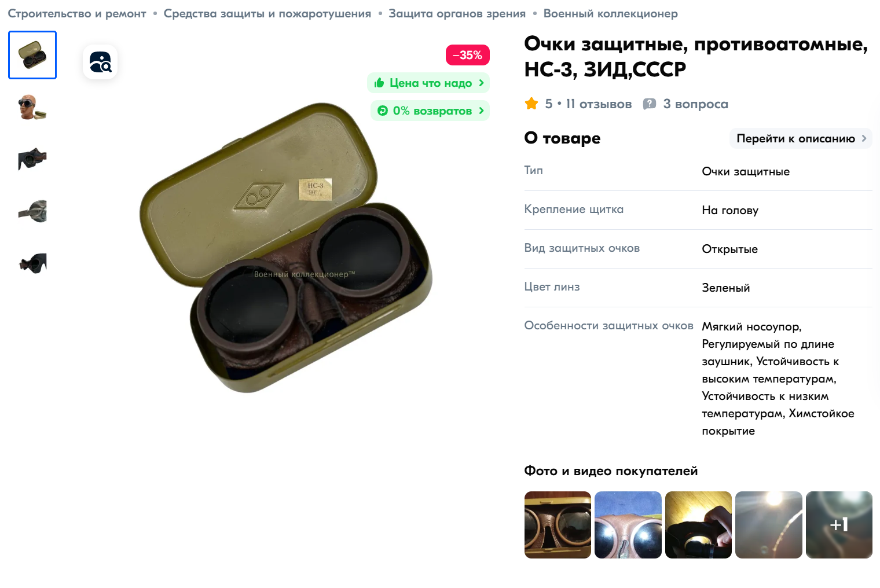Click the -35% discount badge
The width and height of the screenshot is (880, 588).
pyautogui.click(x=468, y=55)
